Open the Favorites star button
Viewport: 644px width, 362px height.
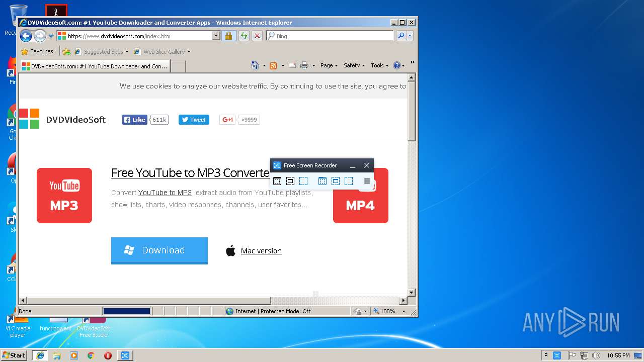coord(37,51)
